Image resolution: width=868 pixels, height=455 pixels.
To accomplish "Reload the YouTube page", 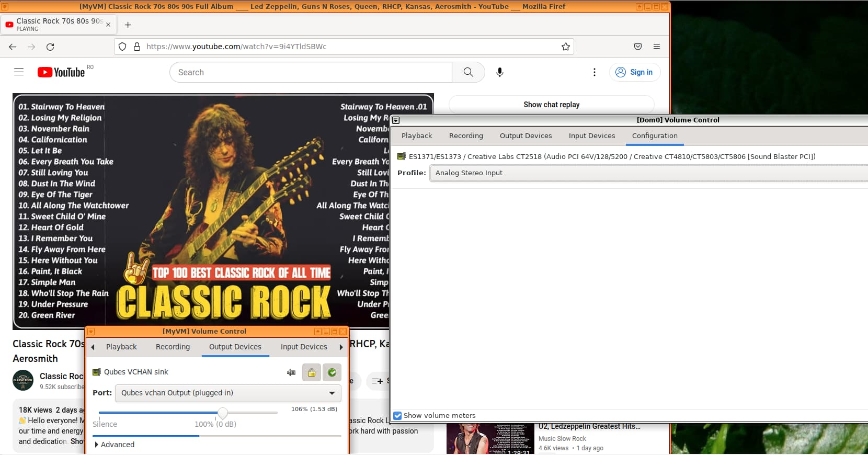I will click(x=50, y=47).
